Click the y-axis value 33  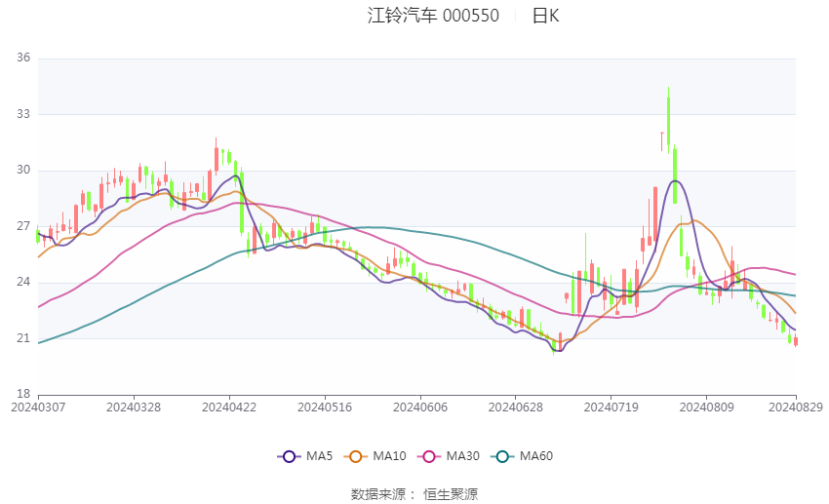[x=23, y=114]
